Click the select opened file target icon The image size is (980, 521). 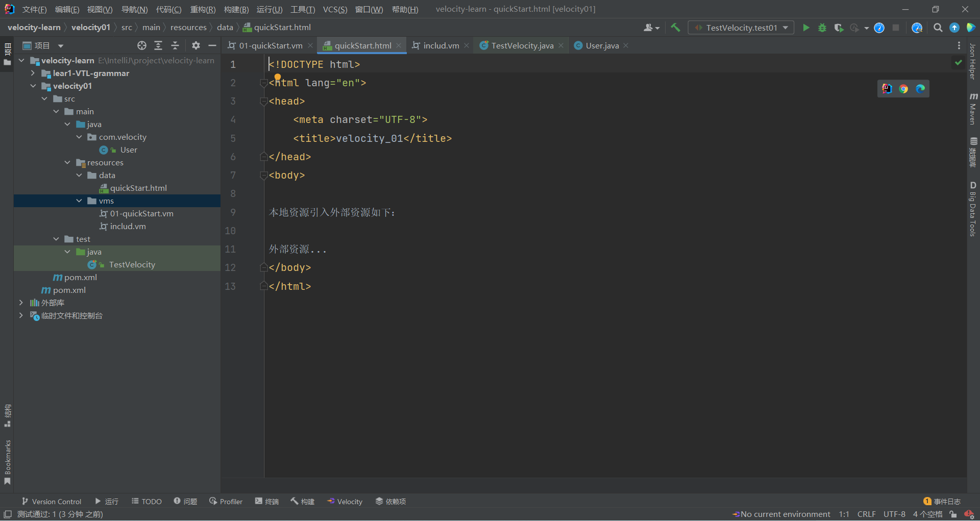pyautogui.click(x=142, y=45)
